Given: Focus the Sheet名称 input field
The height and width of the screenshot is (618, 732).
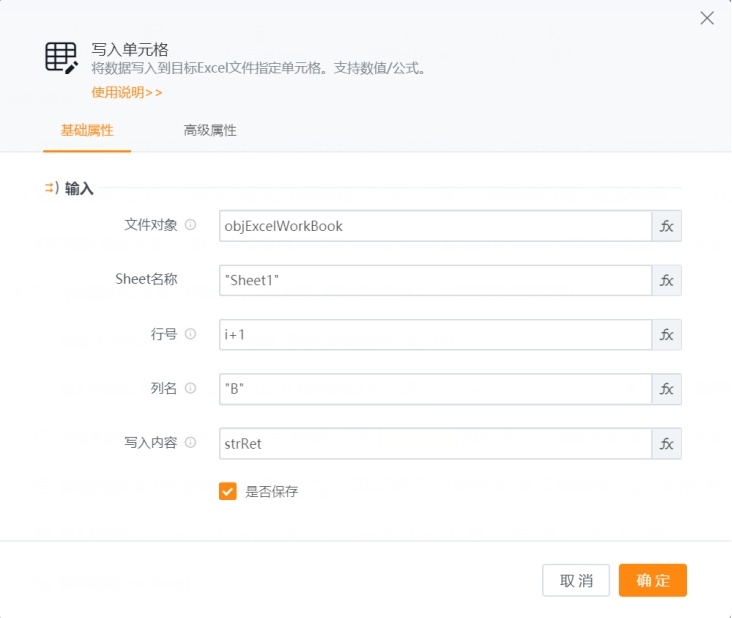Looking at the screenshot, I should point(435,280).
